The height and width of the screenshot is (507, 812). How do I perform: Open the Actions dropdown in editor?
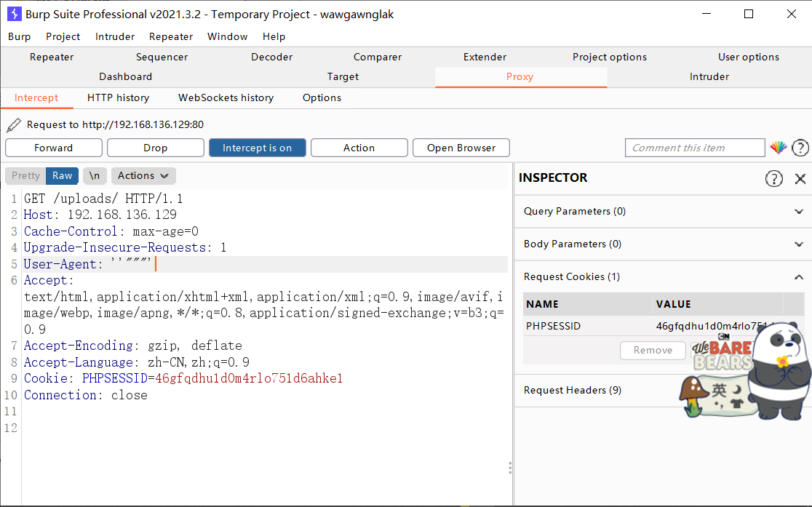click(143, 175)
